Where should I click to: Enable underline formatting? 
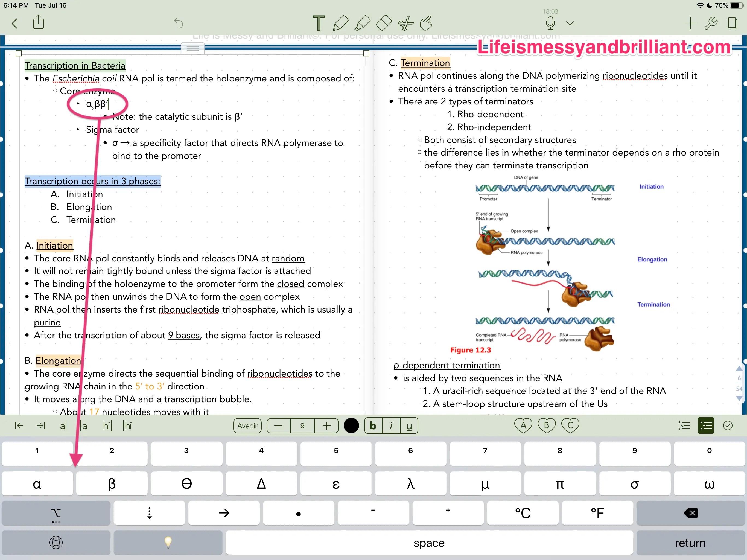[409, 425]
